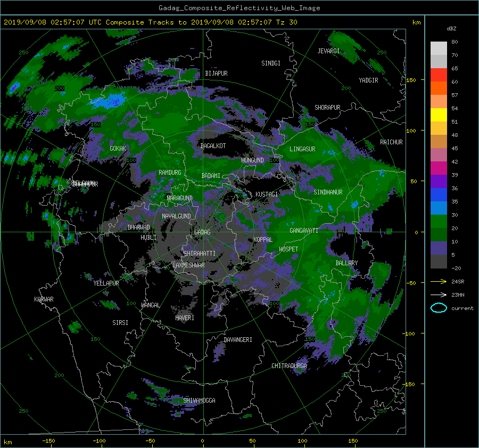The image size is (479, 448).
Task: Click the magenta 42 dBZ color swatch
Action: click(439, 168)
